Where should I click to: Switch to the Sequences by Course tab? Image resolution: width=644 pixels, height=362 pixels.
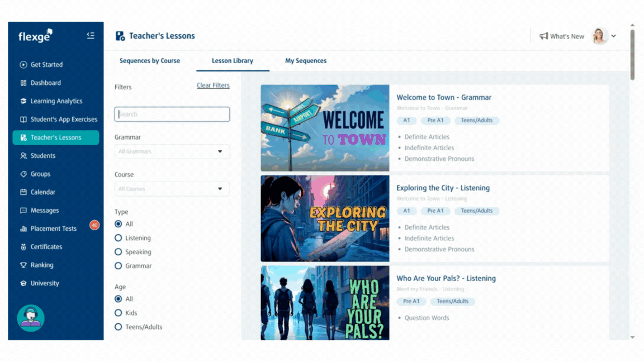(149, 61)
